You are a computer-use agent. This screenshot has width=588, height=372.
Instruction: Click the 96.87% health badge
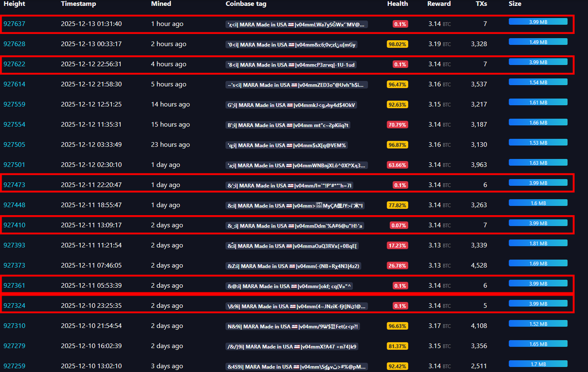click(397, 145)
